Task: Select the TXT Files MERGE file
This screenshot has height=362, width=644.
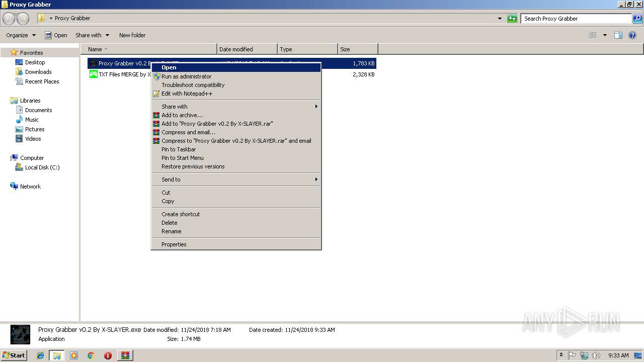Action: point(124,74)
